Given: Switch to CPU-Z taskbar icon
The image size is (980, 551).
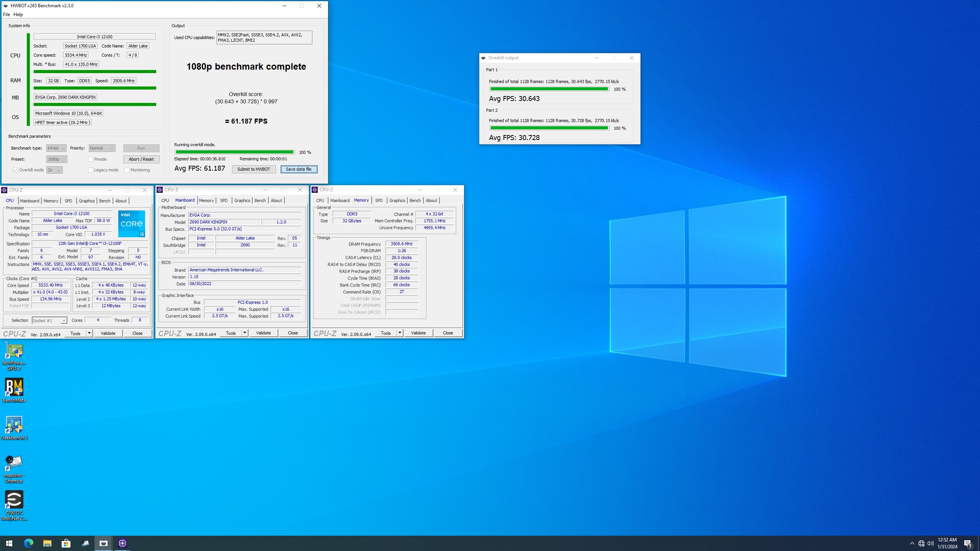Looking at the screenshot, I should [x=122, y=543].
